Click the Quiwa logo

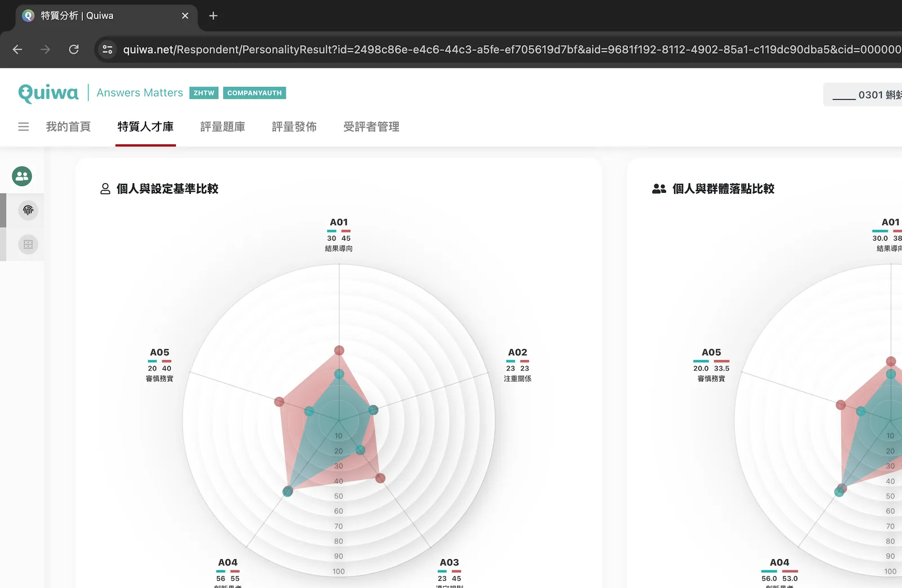pyautogui.click(x=48, y=93)
